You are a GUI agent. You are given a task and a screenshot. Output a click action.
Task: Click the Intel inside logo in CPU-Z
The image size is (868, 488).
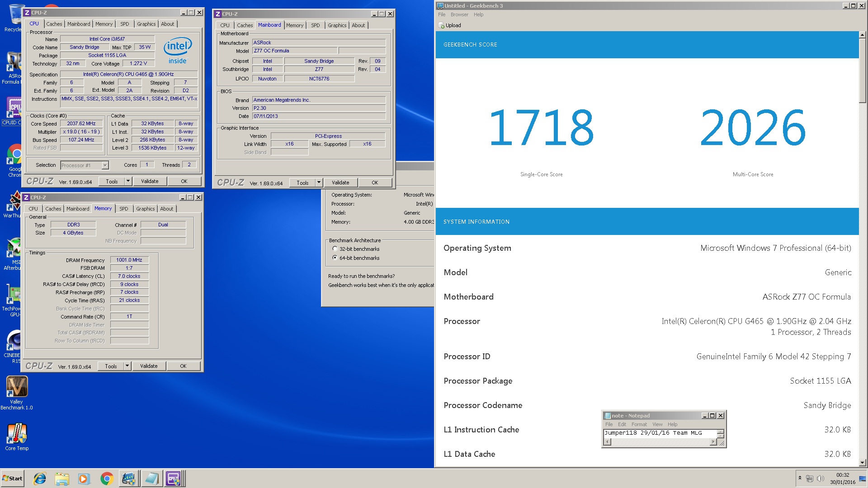[178, 51]
